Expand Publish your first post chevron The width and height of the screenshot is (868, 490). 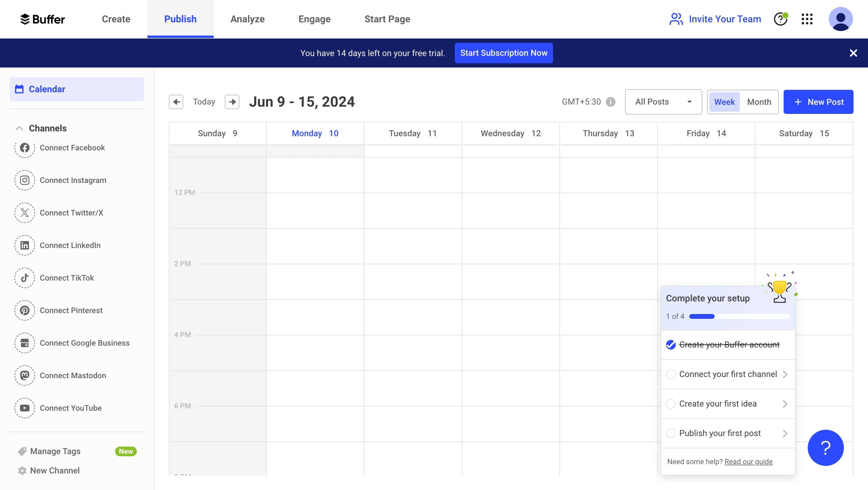785,433
